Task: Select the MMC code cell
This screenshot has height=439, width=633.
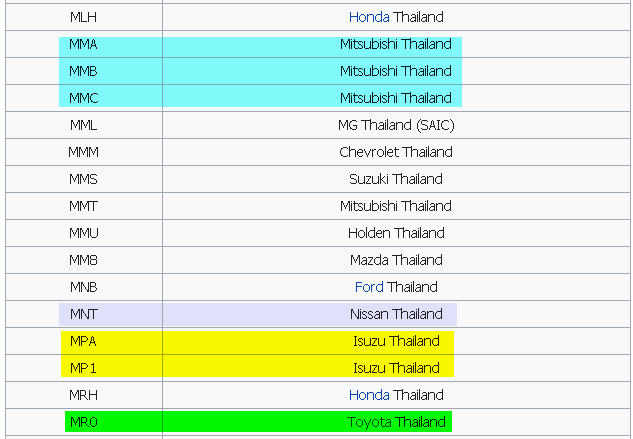Action: pyautogui.click(x=84, y=98)
